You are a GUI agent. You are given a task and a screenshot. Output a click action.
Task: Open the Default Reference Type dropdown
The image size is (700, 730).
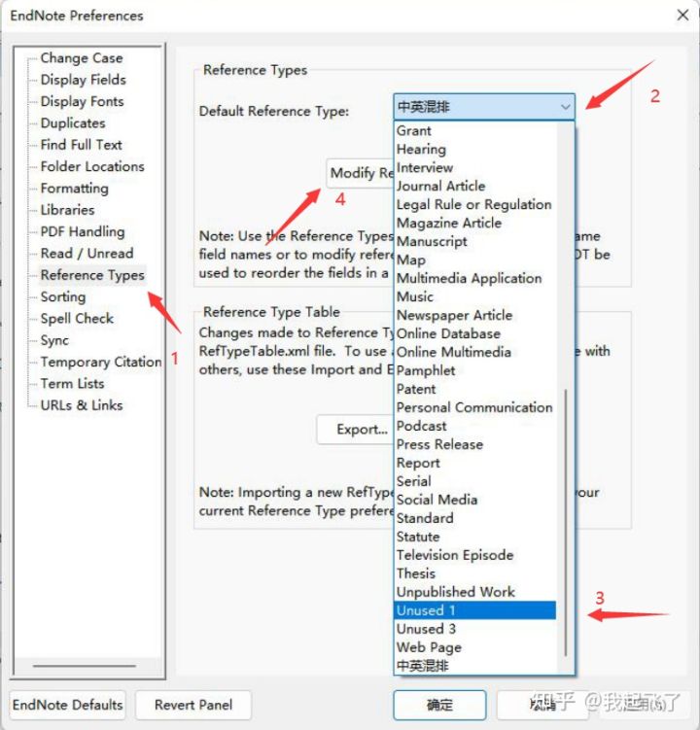[484, 107]
